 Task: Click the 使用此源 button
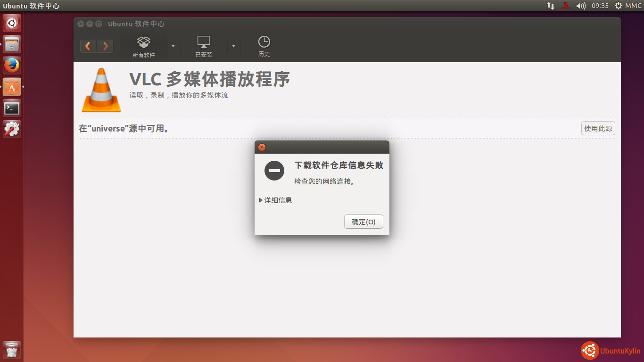[x=598, y=128]
